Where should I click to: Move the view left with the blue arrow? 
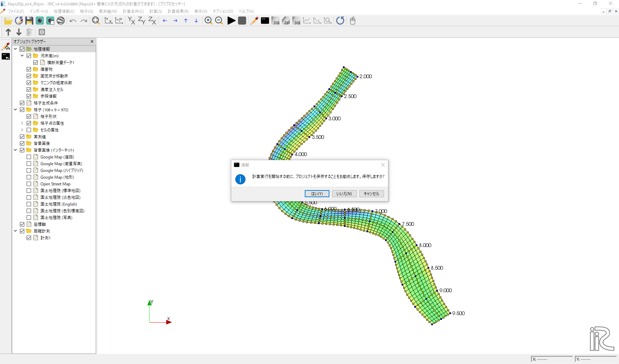[x=165, y=21]
